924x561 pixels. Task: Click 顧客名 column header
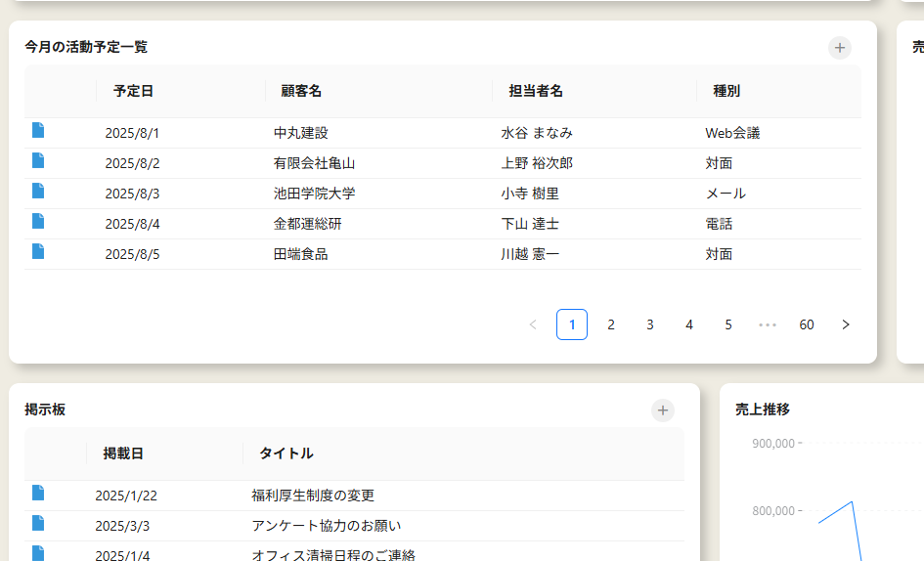[301, 91]
